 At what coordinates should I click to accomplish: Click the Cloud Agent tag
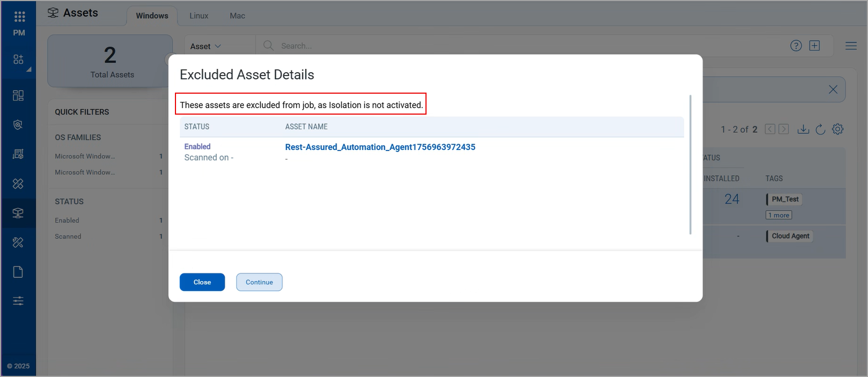pos(790,236)
